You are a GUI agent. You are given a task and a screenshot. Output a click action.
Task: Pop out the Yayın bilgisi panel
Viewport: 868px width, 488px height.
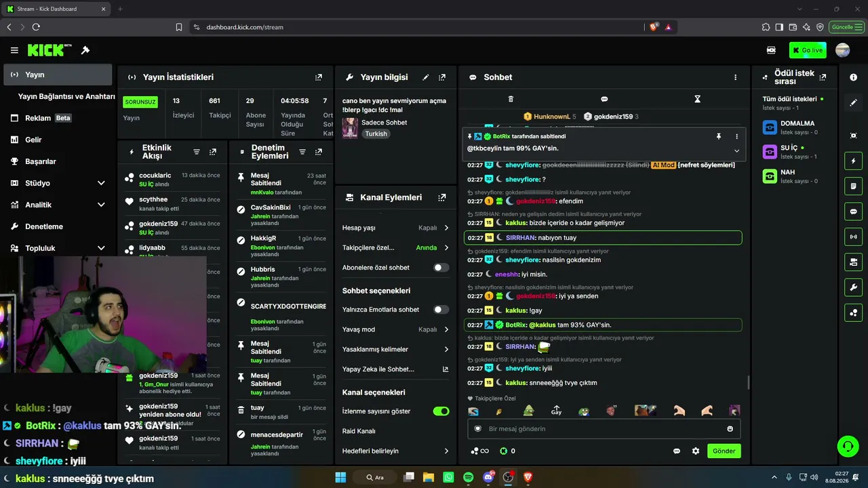[x=442, y=77]
